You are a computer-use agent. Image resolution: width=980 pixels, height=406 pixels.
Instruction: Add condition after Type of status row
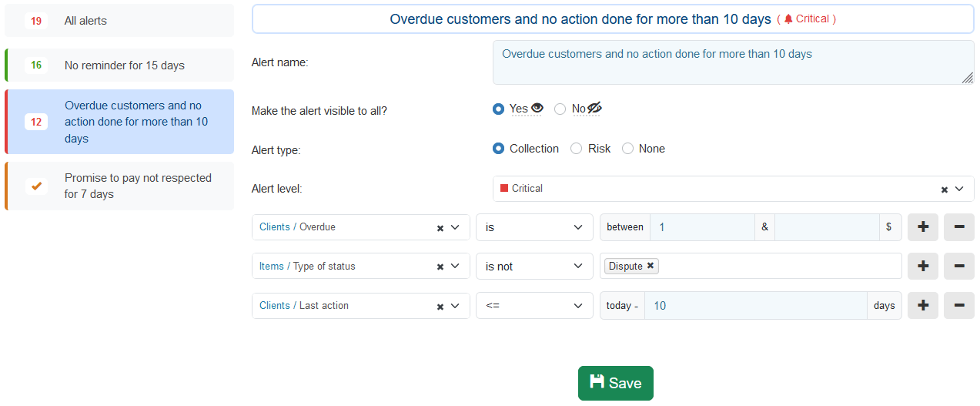(x=923, y=267)
